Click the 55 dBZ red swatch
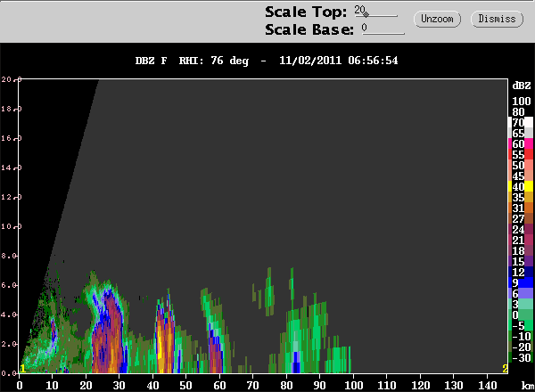The image size is (535, 392). 529,154
